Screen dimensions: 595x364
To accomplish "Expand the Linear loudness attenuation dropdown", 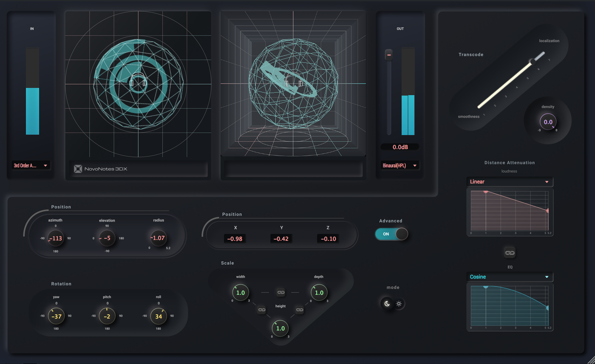I will pos(510,181).
